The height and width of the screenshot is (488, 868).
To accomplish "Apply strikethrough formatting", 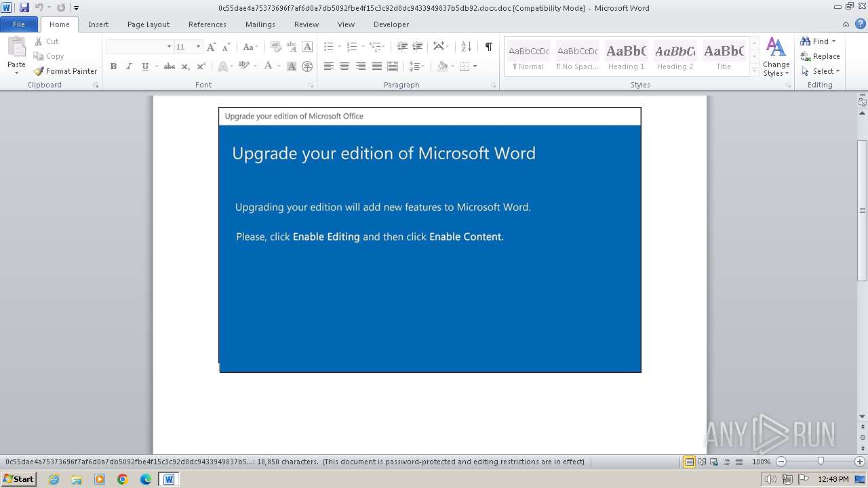I will (170, 66).
